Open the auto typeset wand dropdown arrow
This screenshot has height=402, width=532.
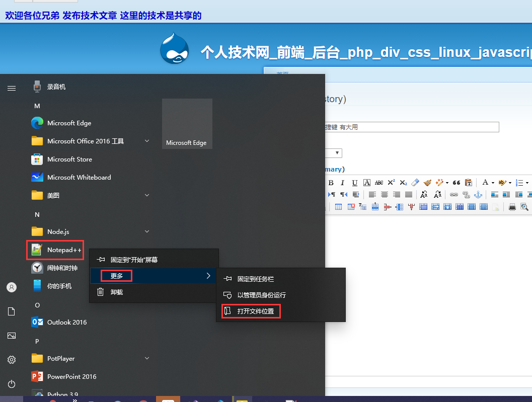(x=447, y=183)
